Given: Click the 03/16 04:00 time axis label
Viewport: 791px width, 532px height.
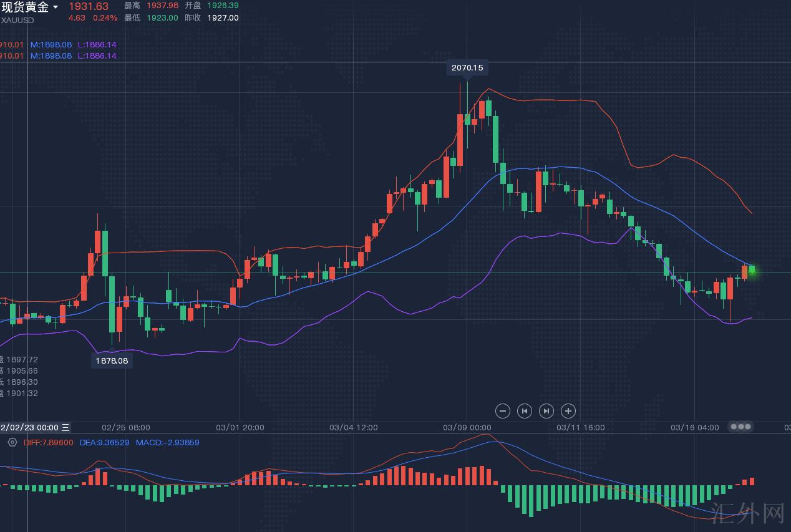Looking at the screenshot, I should [694, 428].
